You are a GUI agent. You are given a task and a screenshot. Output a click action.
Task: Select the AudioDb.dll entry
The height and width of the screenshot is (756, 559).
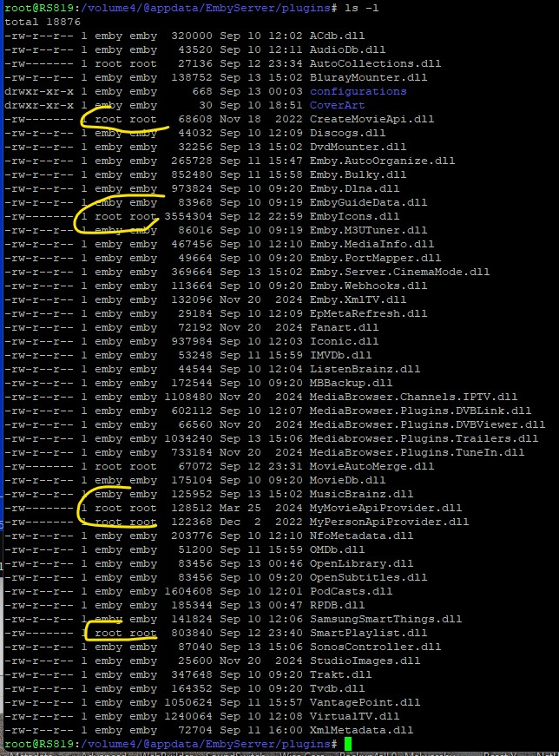(x=347, y=49)
